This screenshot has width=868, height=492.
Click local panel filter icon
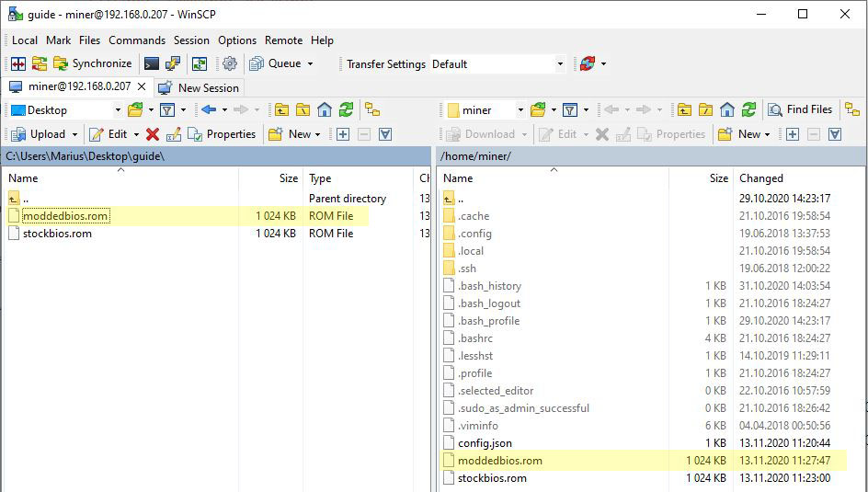click(x=167, y=110)
